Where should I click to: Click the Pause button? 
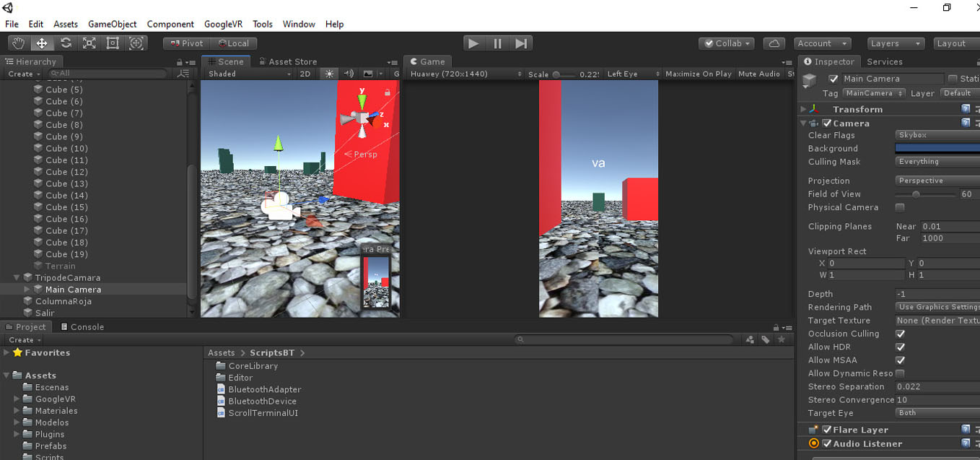coord(497,43)
